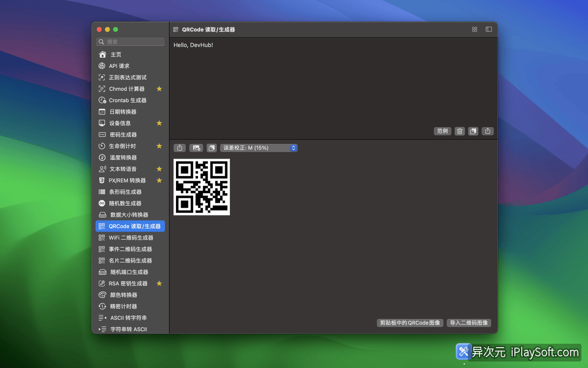Export the QR code with the share icon
This screenshot has height=368, width=588.
coord(179,148)
